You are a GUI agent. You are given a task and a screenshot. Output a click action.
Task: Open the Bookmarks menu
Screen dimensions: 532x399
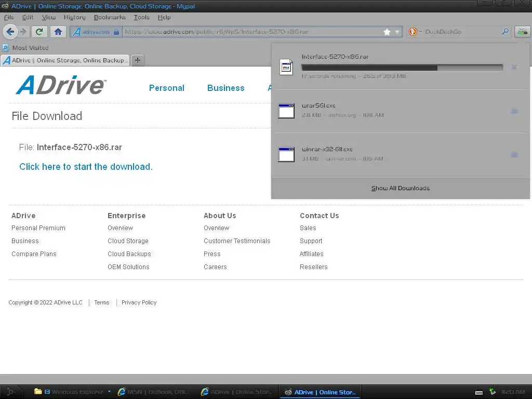[x=110, y=17]
